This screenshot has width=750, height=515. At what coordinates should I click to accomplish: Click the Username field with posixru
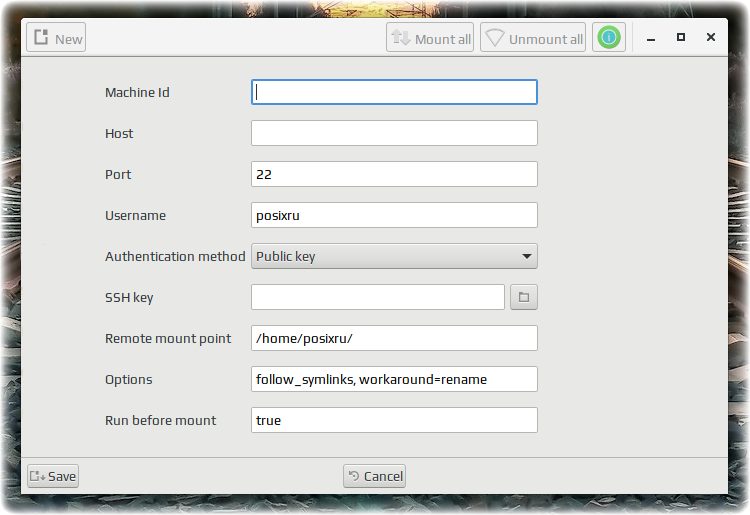coord(394,216)
